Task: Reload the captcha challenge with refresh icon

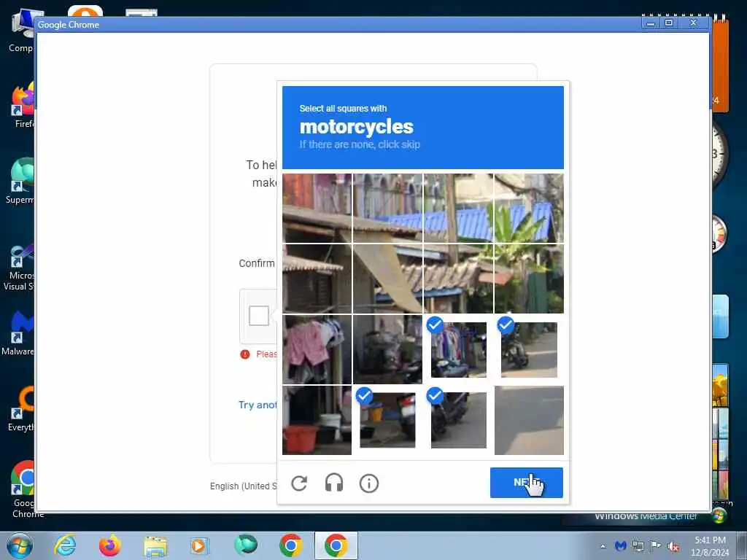Action: click(299, 483)
